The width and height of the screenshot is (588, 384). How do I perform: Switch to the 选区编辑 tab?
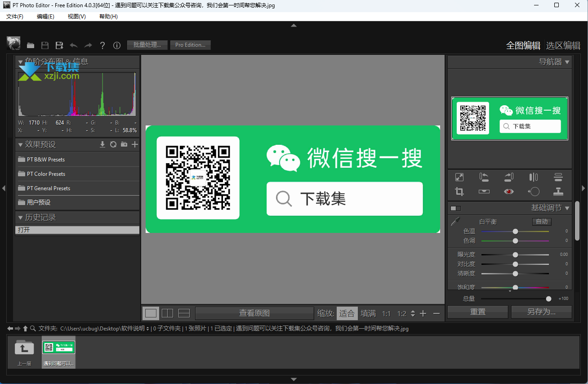(x=563, y=45)
